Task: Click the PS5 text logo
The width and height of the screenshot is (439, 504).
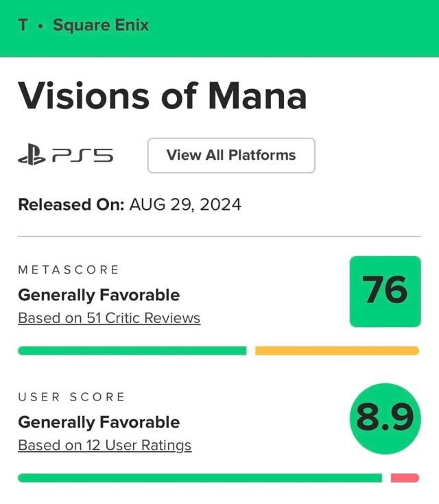Action: point(82,156)
